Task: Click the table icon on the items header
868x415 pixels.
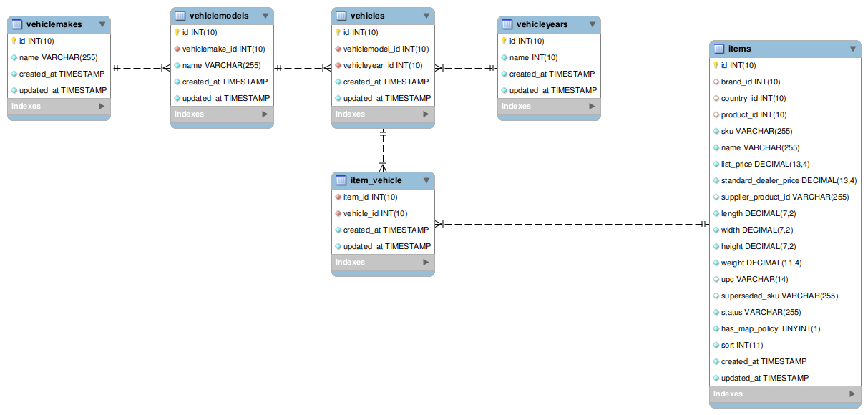Action: pos(719,49)
